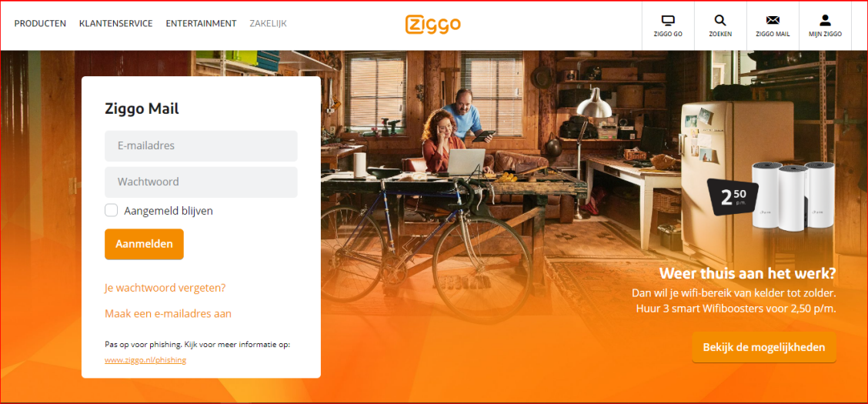Follow the Je wachtwoord vergeten link

165,288
